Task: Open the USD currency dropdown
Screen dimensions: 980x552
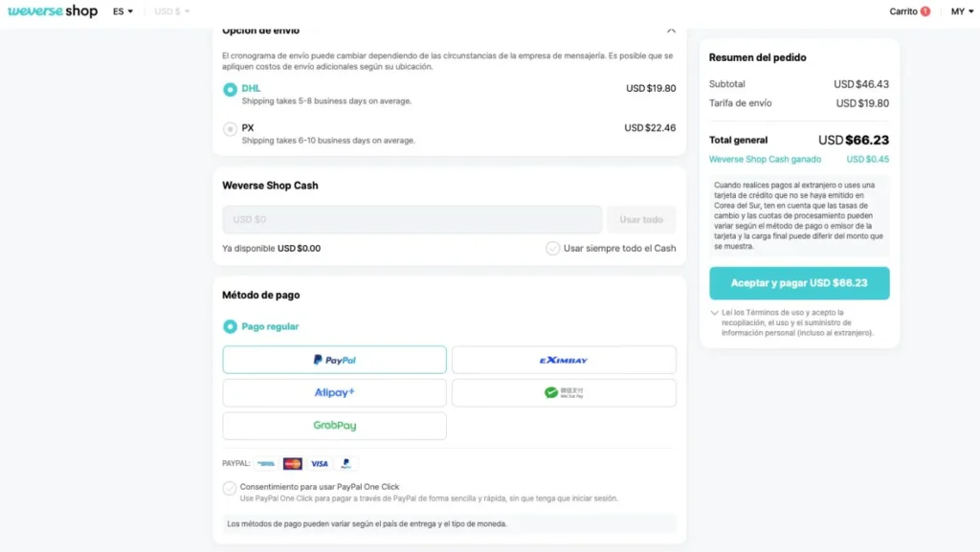Action: pyautogui.click(x=172, y=11)
